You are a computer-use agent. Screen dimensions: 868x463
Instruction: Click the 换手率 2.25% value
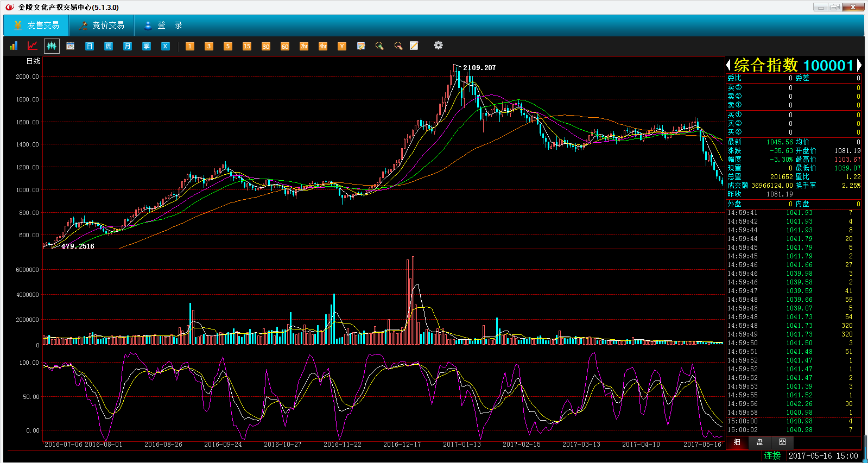(x=851, y=186)
